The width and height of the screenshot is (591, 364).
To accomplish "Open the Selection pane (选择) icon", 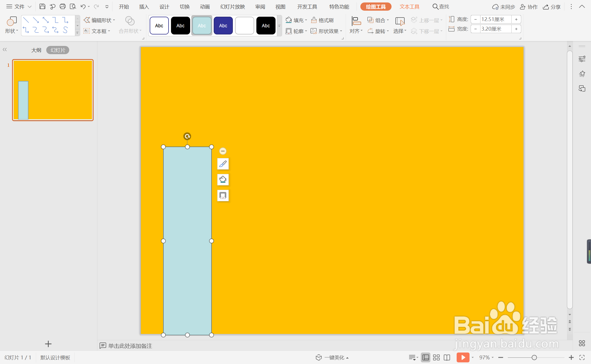I will coord(400,21).
